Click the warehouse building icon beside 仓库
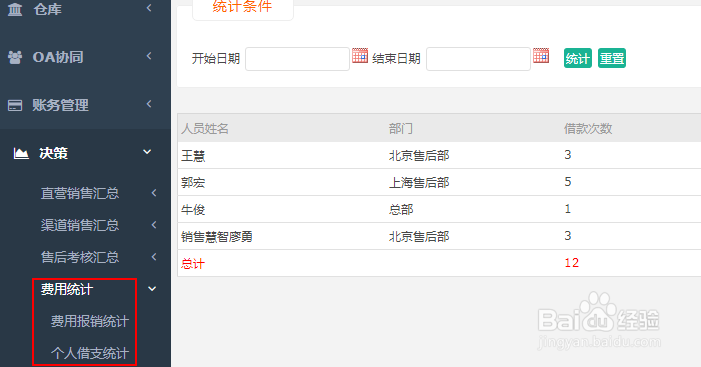This screenshot has width=701, height=367. (x=15, y=8)
